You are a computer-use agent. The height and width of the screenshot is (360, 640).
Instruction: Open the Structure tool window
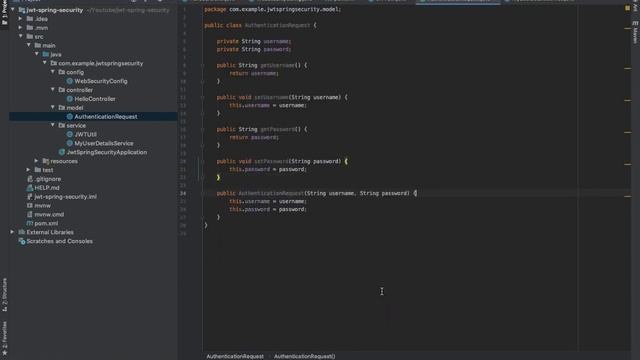coord(4,295)
